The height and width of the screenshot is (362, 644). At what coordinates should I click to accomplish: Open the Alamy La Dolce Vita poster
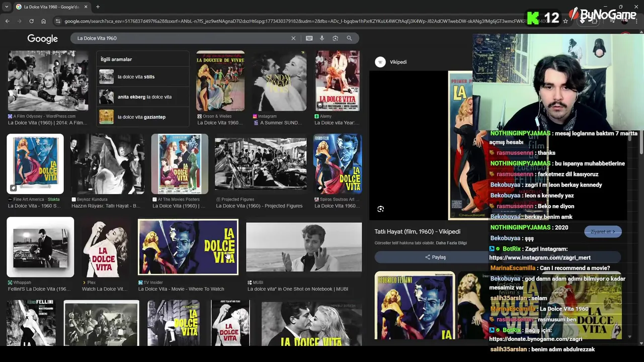(337, 80)
